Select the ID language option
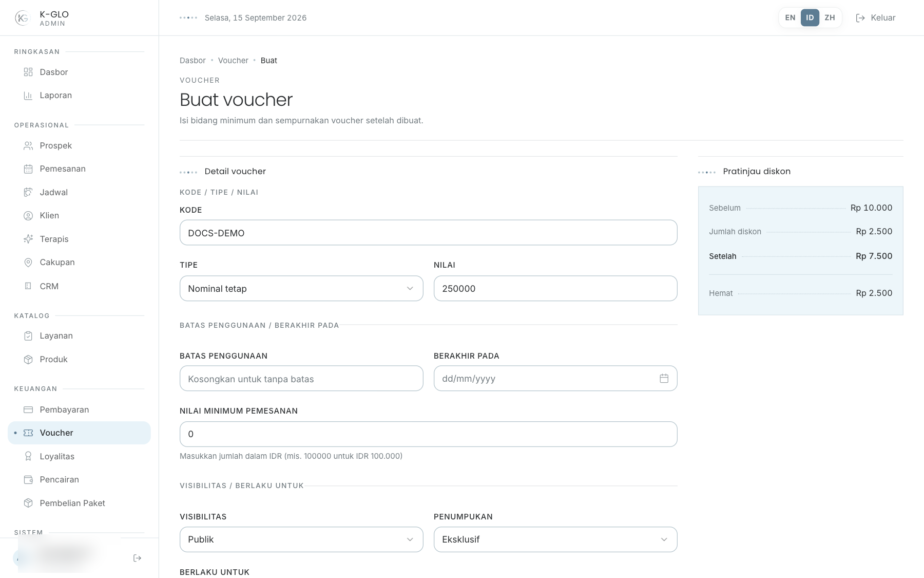924x578 pixels. point(810,17)
